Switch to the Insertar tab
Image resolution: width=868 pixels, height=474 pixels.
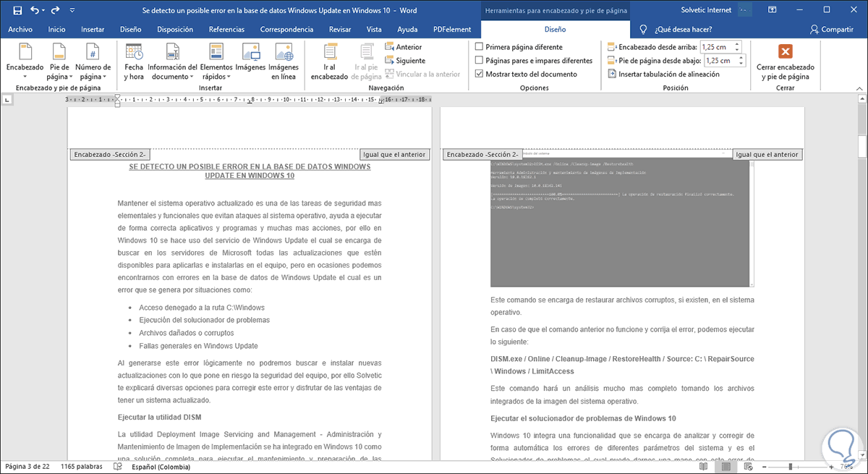[x=93, y=30]
